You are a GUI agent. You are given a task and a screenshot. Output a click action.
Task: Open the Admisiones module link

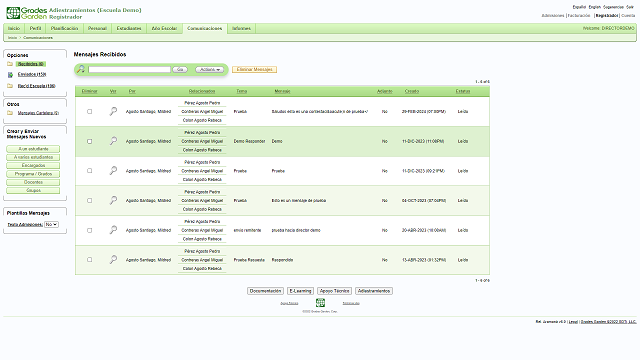coord(553,16)
